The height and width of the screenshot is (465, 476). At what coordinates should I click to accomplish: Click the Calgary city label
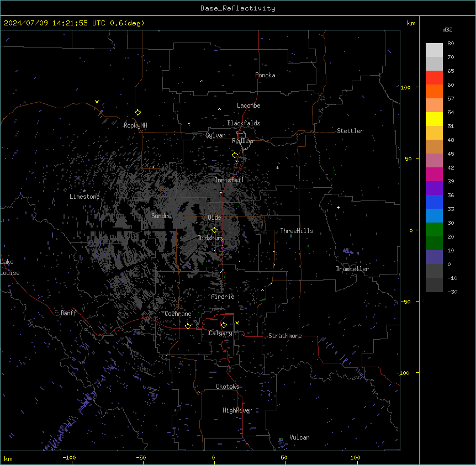tap(220, 333)
